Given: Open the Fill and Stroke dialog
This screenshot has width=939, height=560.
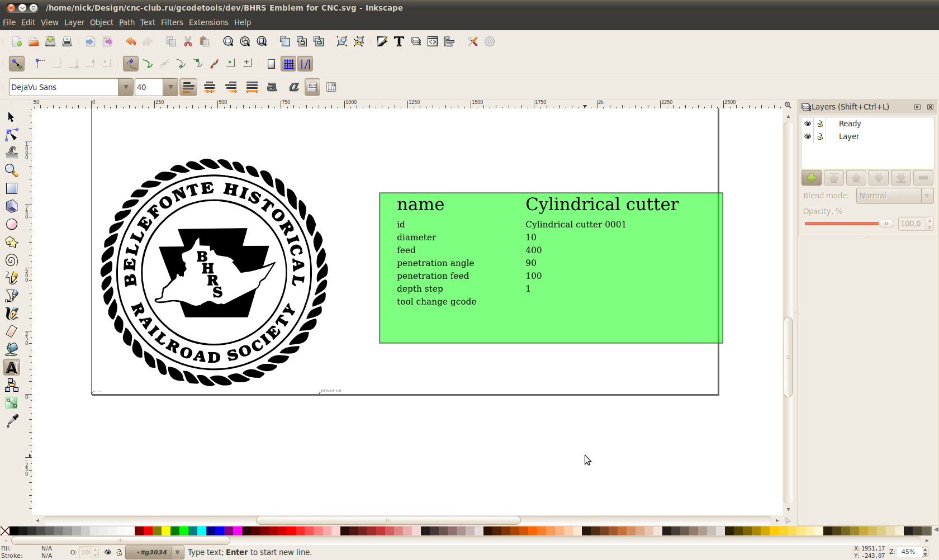Looking at the screenshot, I should click(x=382, y=41).
